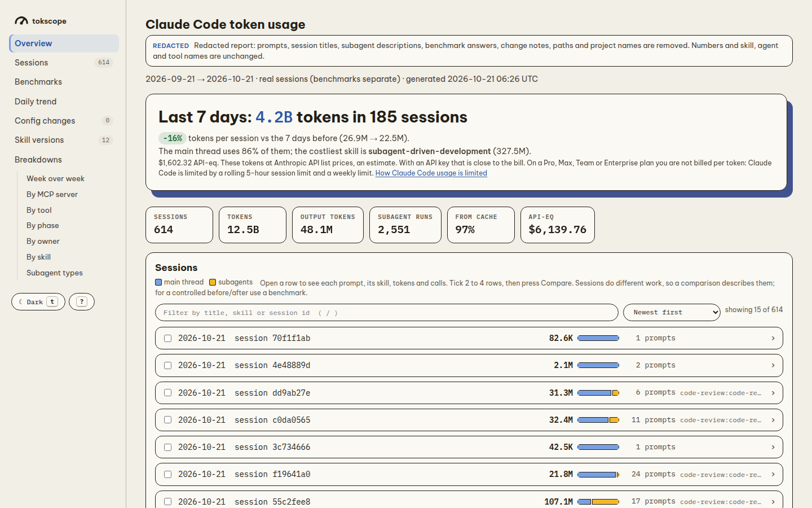Open By tool breakdown

point(39,210)
